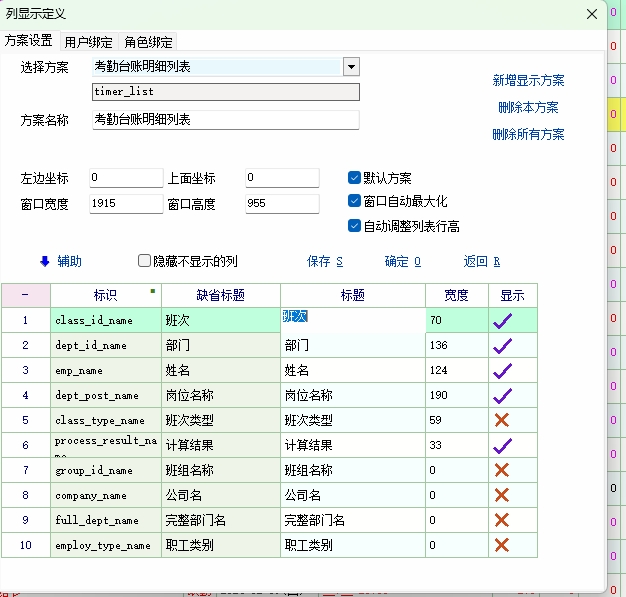This screenshot has height=597, width=626.
Task: Toggle display checkmark for dept_id_name row
Action: tap(502, 345)
